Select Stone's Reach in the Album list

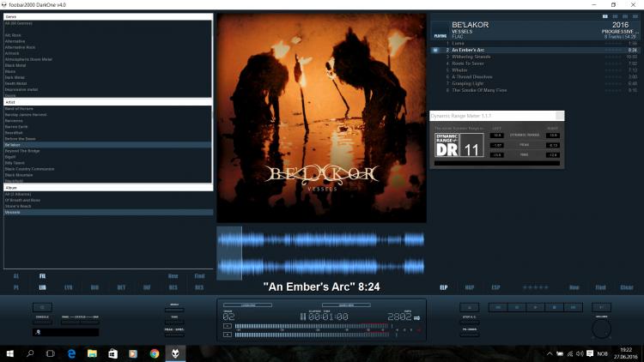(107, 206)
